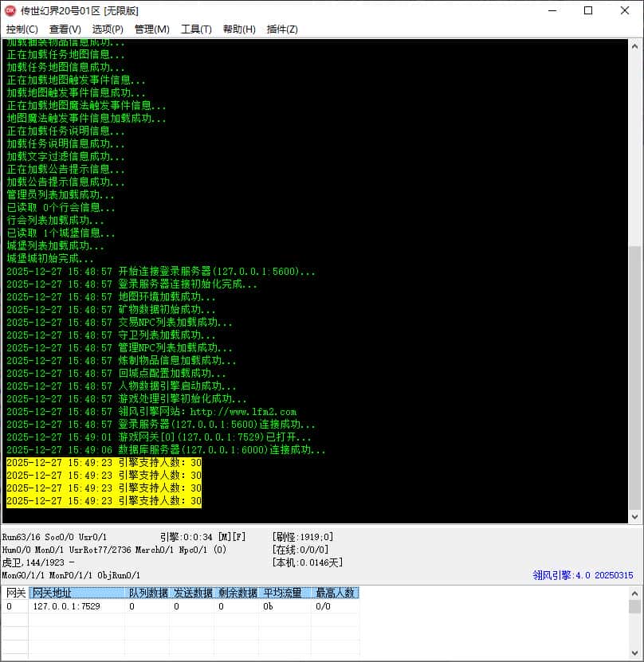
Task: Click the app icon in title bar
Action: (x=10, y=10)
